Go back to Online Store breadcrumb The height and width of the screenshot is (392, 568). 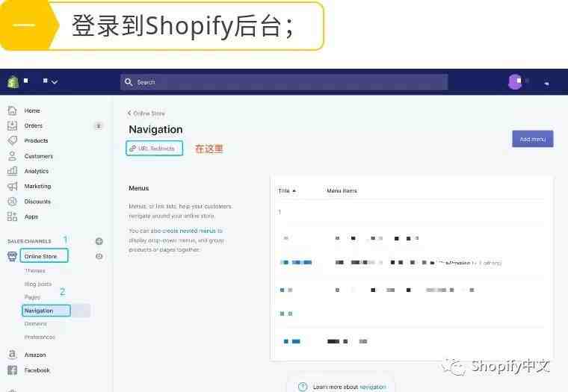146,113
